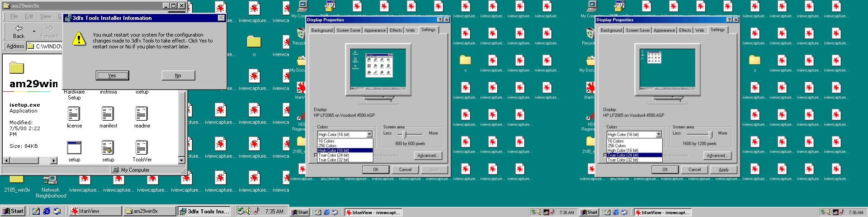
Task: Open View menu in the am29win9x window
Action: 45,16
